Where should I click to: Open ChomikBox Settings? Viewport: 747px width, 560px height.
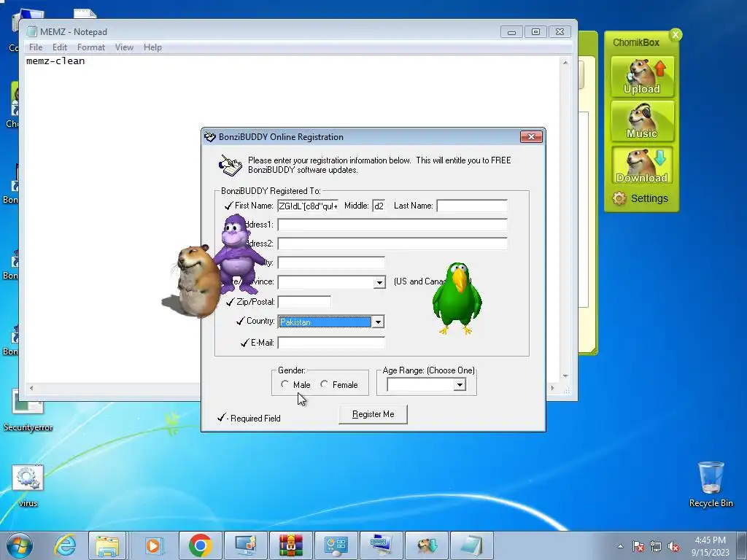point(640,198)
